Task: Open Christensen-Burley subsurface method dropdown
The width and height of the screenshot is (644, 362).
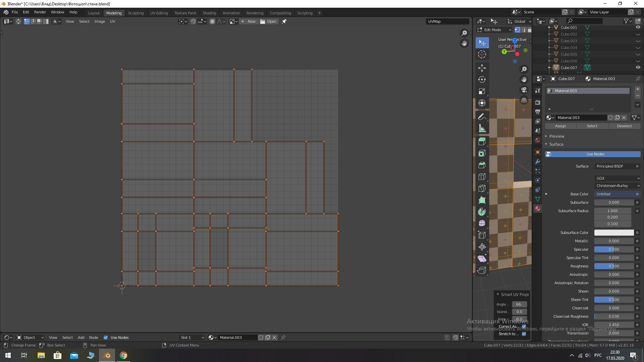Action: (x=618, y=186)
